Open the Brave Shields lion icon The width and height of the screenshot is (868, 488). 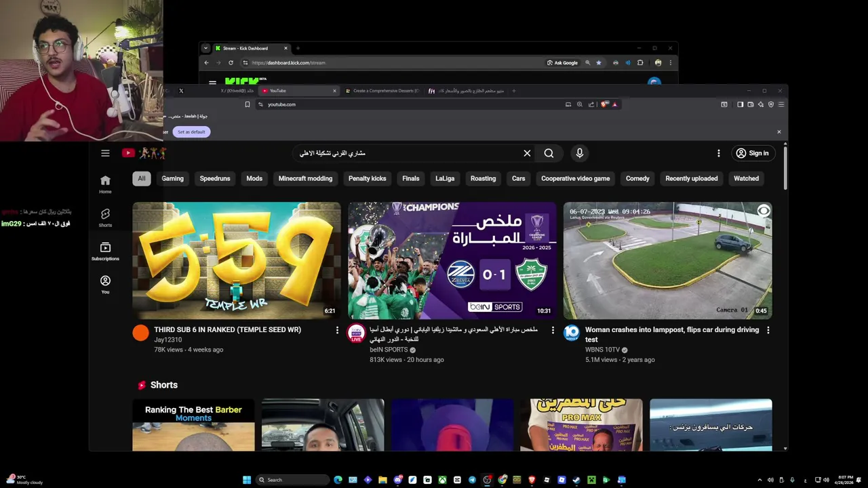pos(604,104)
